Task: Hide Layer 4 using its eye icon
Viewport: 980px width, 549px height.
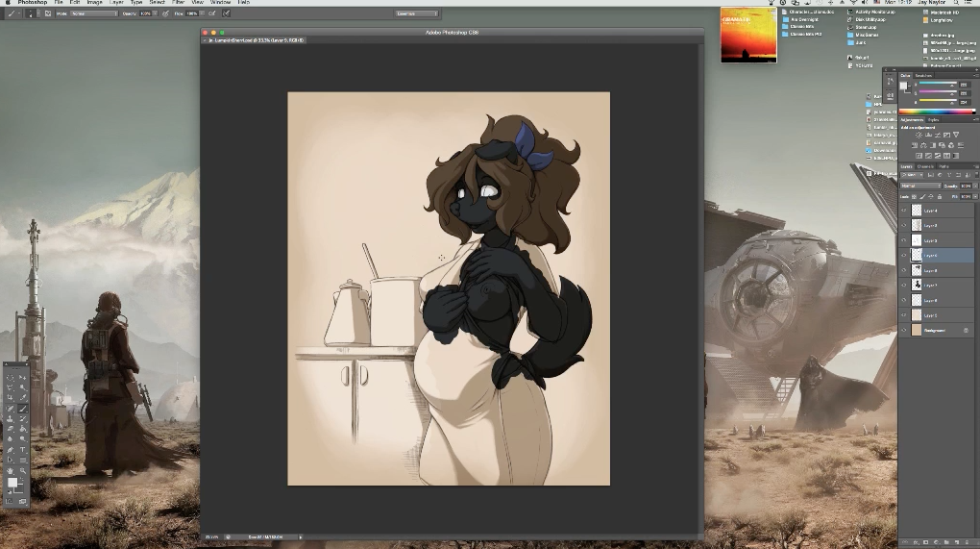Action: pos(903,210)
